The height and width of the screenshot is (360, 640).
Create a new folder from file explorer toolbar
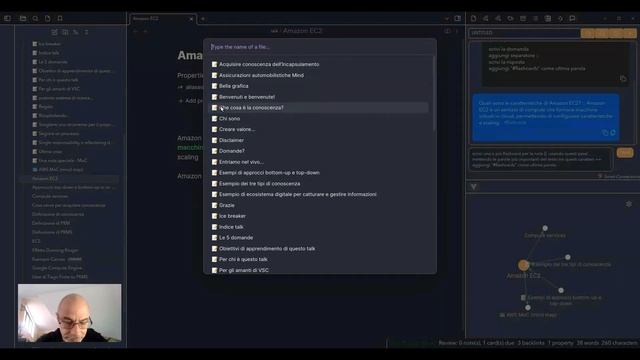point(65,32)
